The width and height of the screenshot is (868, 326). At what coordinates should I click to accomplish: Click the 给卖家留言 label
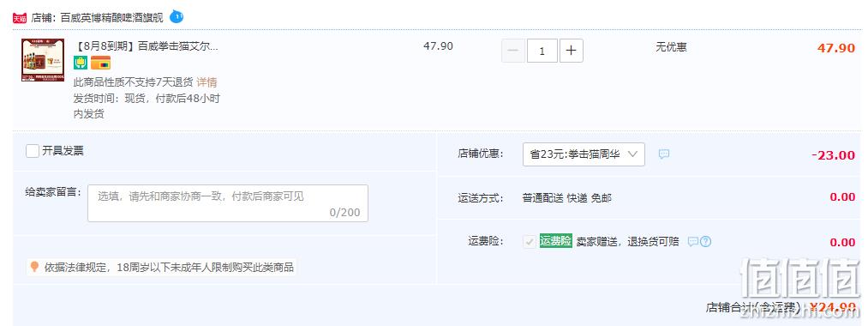coord(53,192)
